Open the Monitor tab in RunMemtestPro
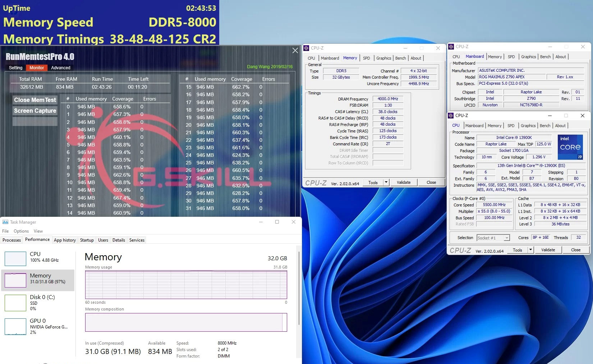Image resolution: width=593 pixels, height=364 pixels. click(37, 67)
